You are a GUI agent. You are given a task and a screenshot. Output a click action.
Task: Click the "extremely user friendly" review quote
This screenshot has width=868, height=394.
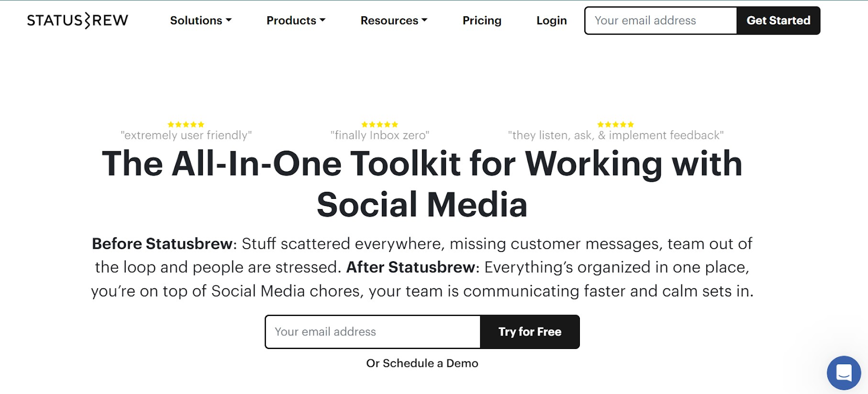click(186, 135)
